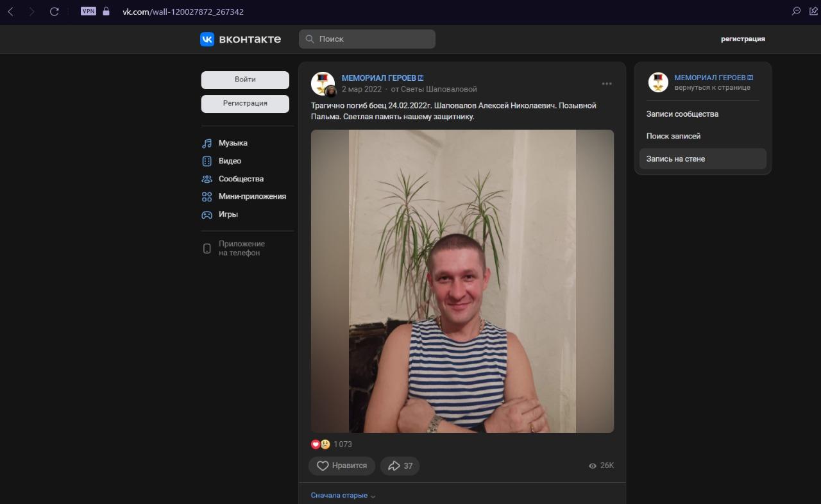Screen dimensions: 821x504
Task: Click вернуться к странице link
Action: (x=712, y=88)
